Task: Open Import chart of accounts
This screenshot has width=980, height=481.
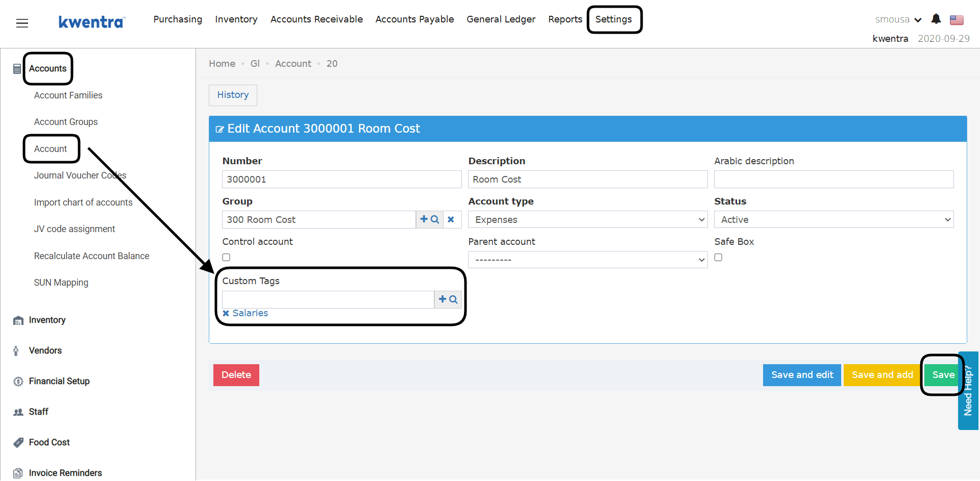Action: pyautogui.click(x=83, y=202)
